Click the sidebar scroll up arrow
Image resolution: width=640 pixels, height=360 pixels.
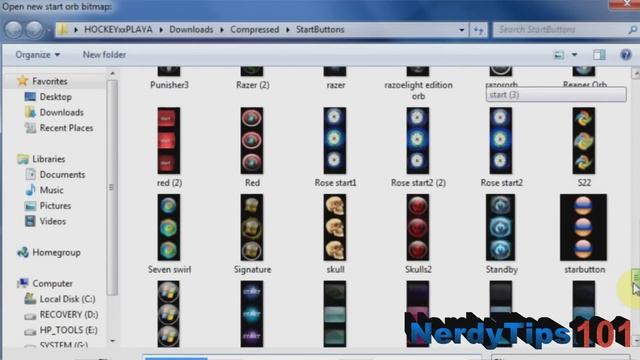[112, 73]
